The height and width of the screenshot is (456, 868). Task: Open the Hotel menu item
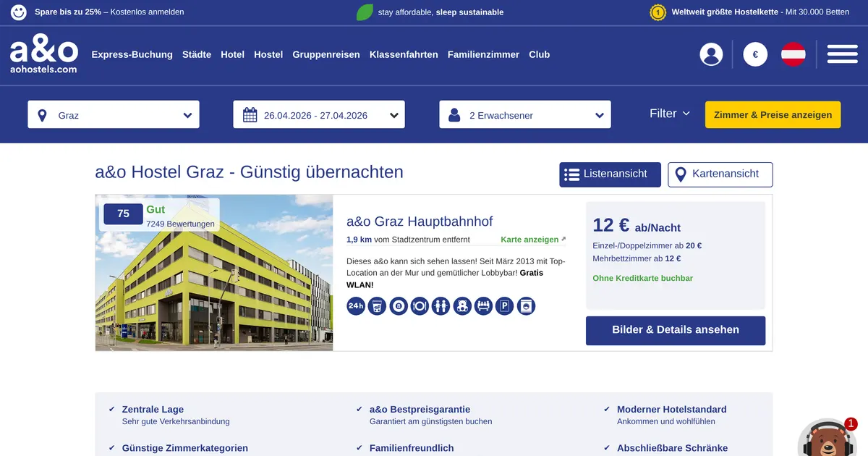[233, 54]
